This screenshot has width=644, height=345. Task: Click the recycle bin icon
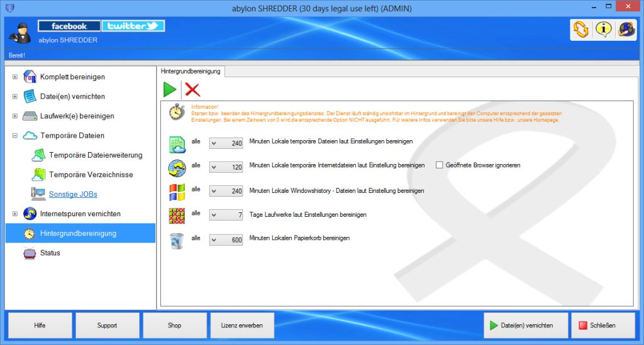point(177,241)
